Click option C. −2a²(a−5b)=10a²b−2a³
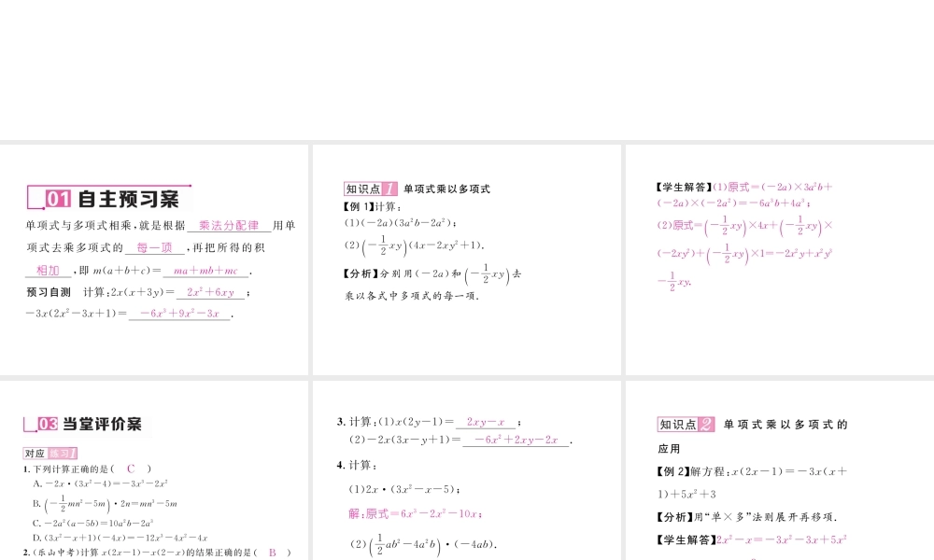 tap(93, 523)
